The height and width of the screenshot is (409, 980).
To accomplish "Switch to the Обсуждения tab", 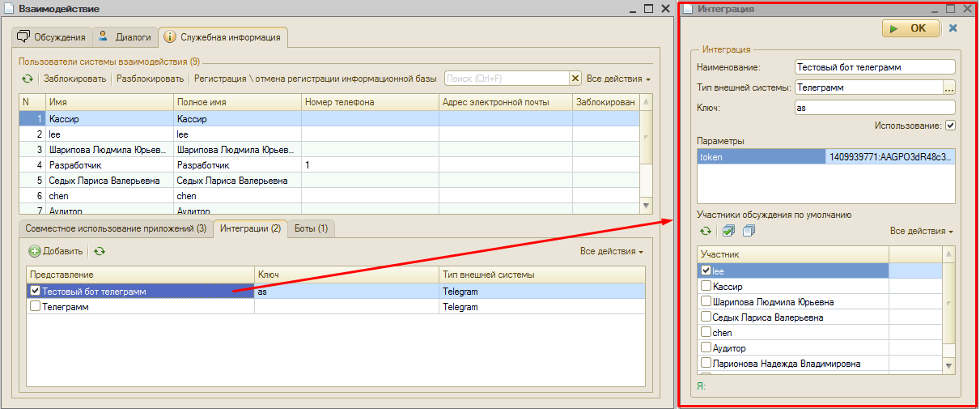I will 52,36.
